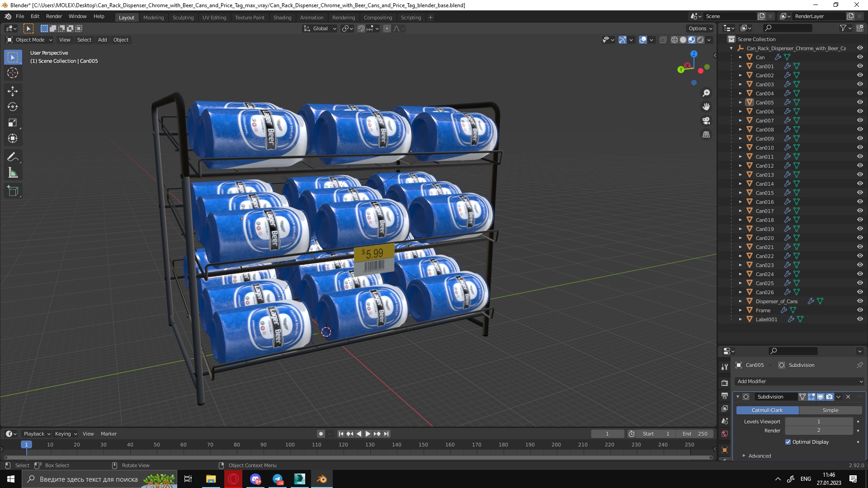Click the play animation button

pos(368,434)
